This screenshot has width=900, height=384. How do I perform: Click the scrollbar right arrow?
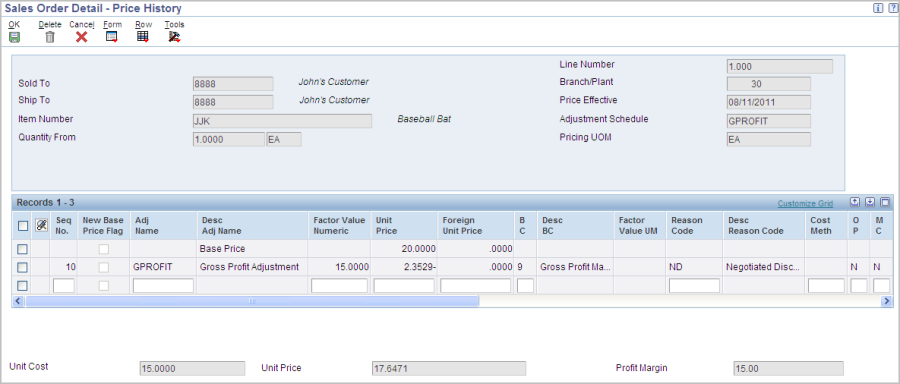pyautogui.click(x=887, y=301)
